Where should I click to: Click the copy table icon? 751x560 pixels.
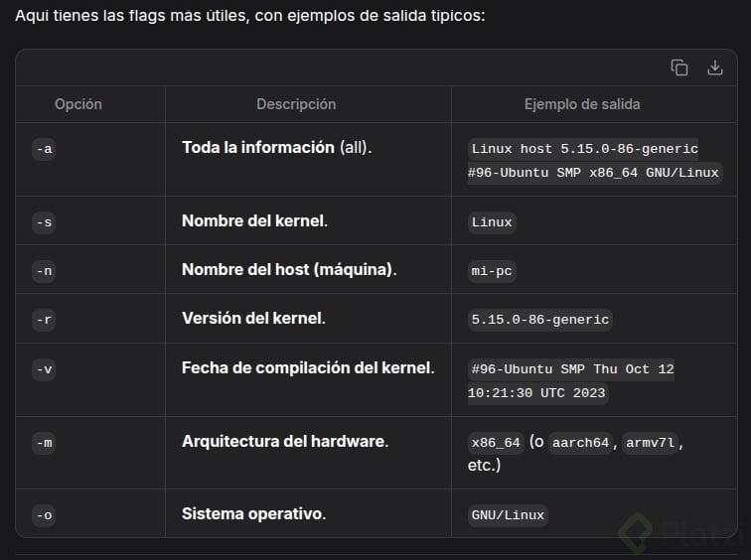pyautogui.click(x=679, y=68)
